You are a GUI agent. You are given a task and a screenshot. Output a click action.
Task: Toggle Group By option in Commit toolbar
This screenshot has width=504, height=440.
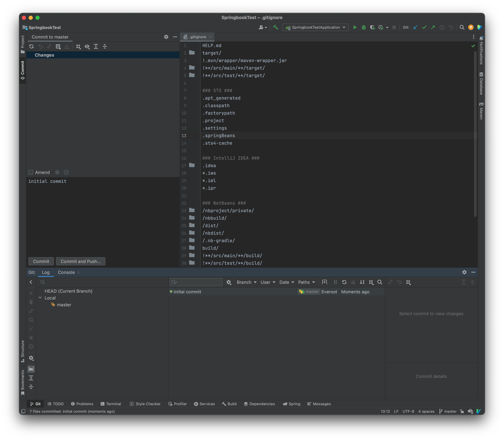pyautogui.click(x=78, y=46)
